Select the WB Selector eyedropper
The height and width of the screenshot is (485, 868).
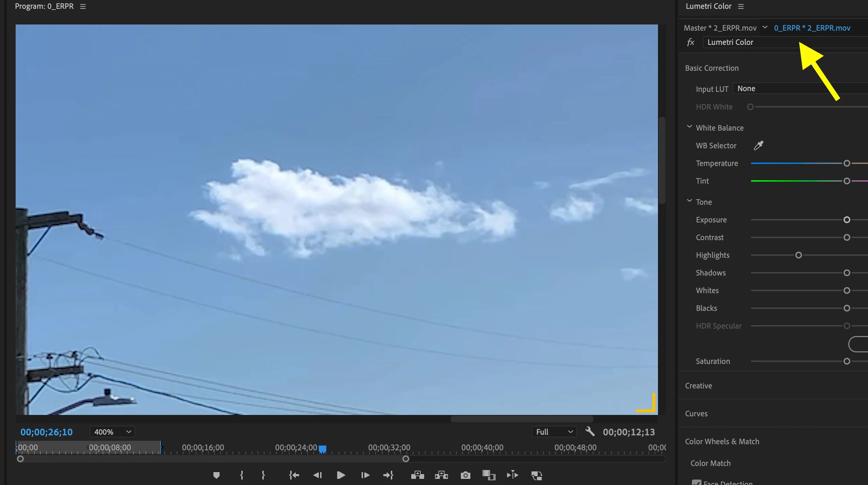758,146
